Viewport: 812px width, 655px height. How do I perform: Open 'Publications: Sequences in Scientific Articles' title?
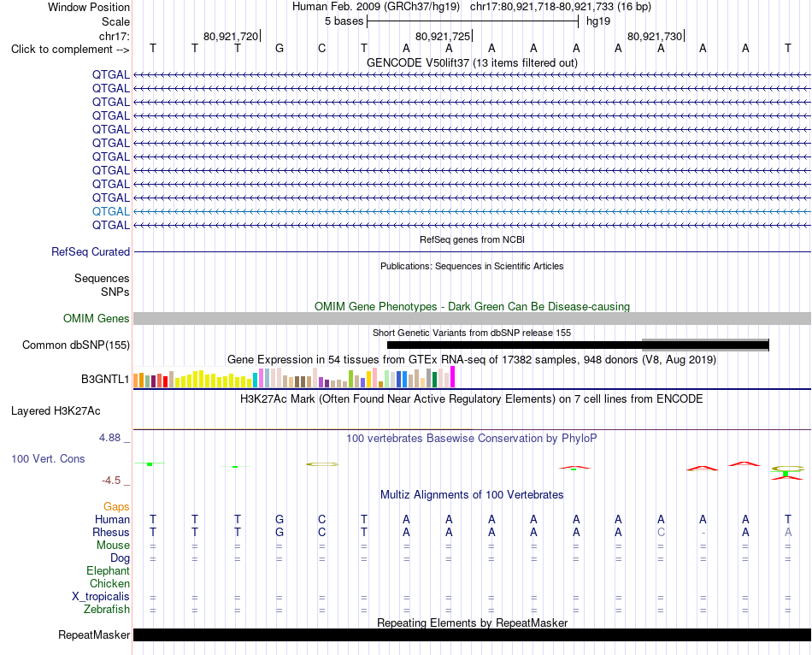coord(472,266)
